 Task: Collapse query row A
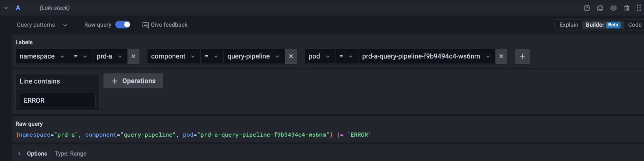[6, 8]
